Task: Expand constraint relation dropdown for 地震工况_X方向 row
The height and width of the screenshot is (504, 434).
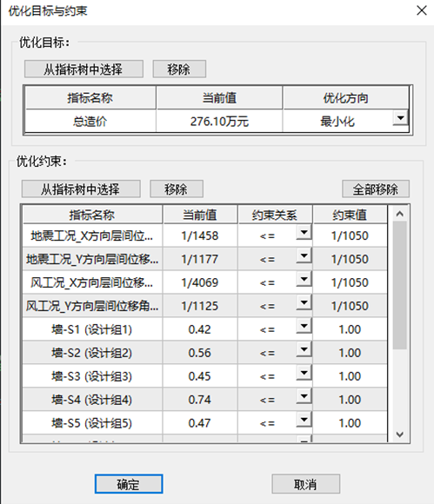Action: click(304, 232)
